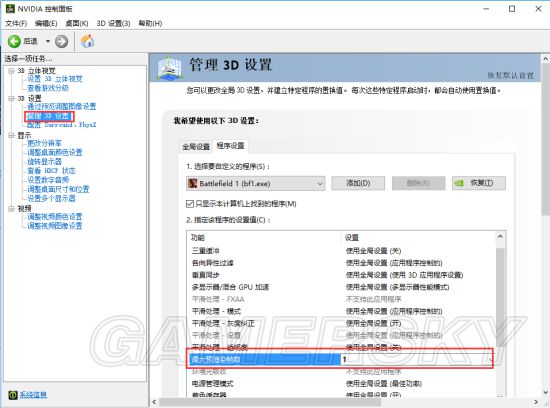
Task: Click the Battlefield 1 program icon in dropdown
Action: [x=193, y=183]
